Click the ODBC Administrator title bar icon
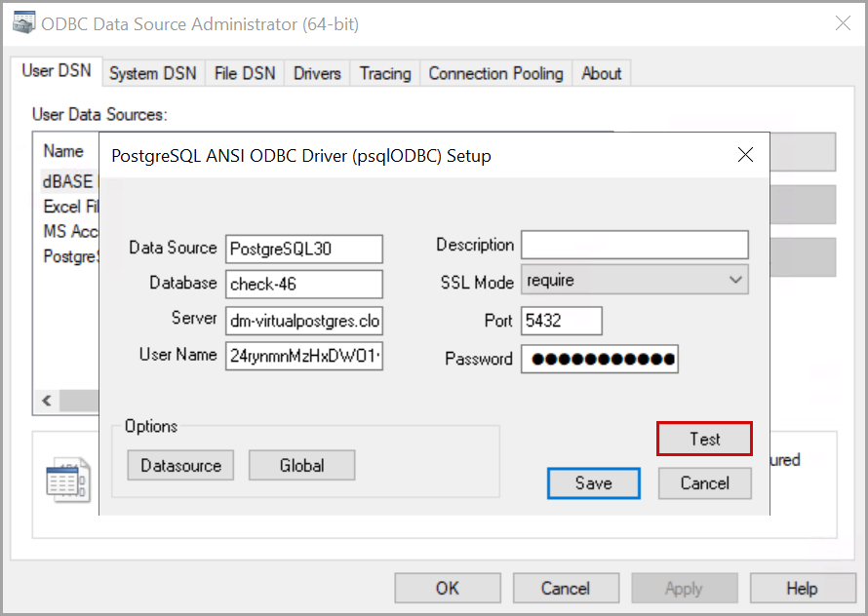 tap(21, 23)
